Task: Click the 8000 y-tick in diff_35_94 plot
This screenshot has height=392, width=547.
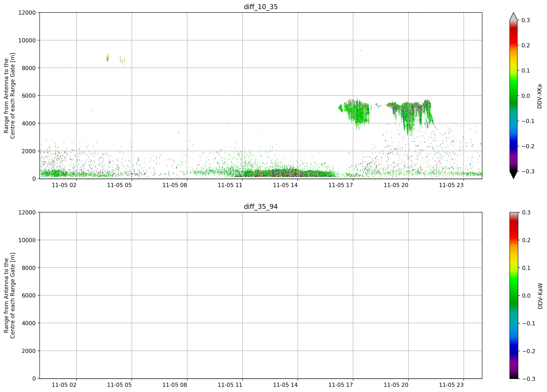Action: pos(29,268)
